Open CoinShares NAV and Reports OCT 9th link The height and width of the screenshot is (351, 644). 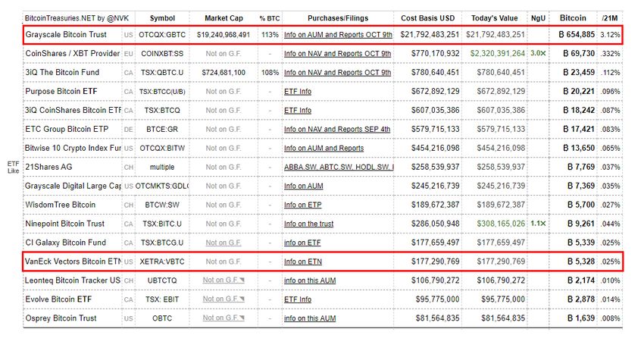338,54
